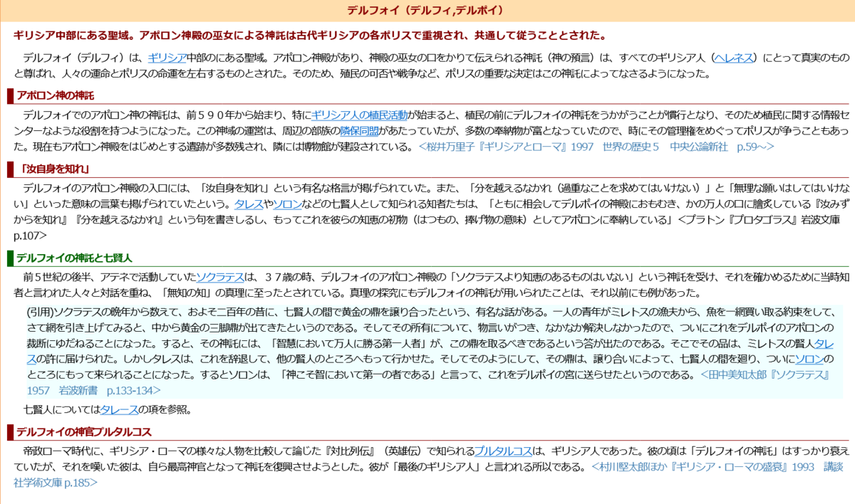Open ソロン link inside the quoted passage
Viewport: 855px width, 504px height.
pos(809,359)
